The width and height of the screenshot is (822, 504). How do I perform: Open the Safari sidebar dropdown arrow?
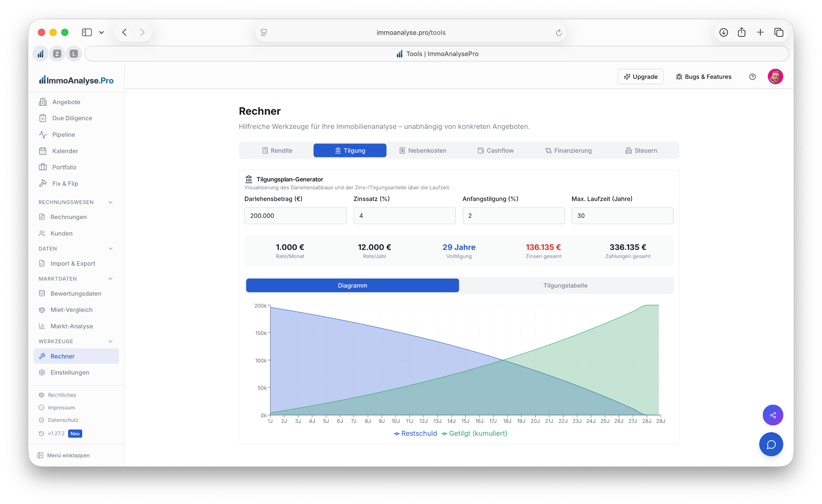101,32
